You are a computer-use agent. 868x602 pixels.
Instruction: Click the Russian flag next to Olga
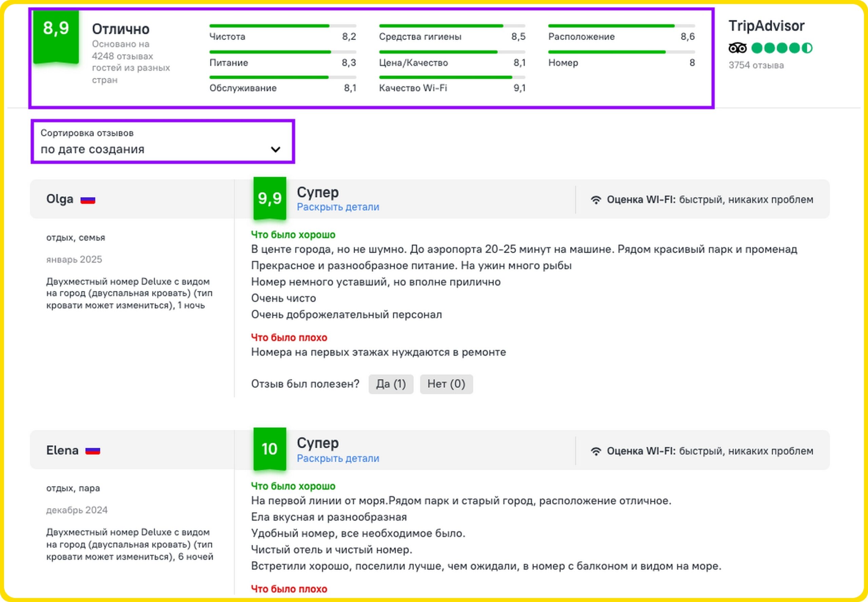pos(87,200)
